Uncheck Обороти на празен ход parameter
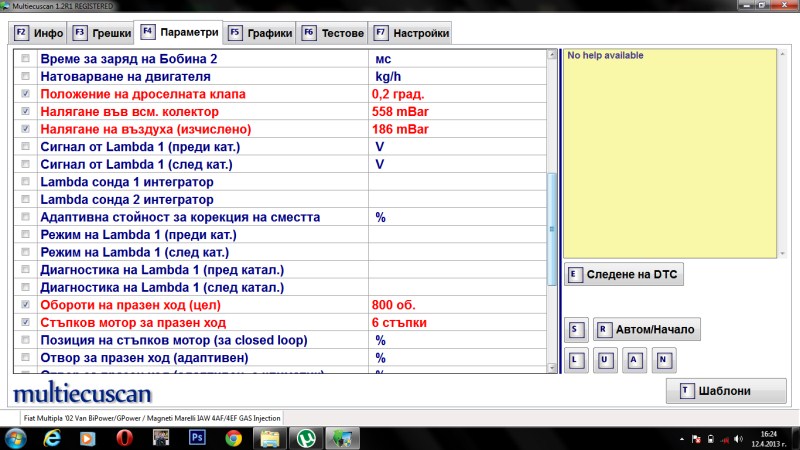This screenshot has width=800, height=450. (26, 304)
